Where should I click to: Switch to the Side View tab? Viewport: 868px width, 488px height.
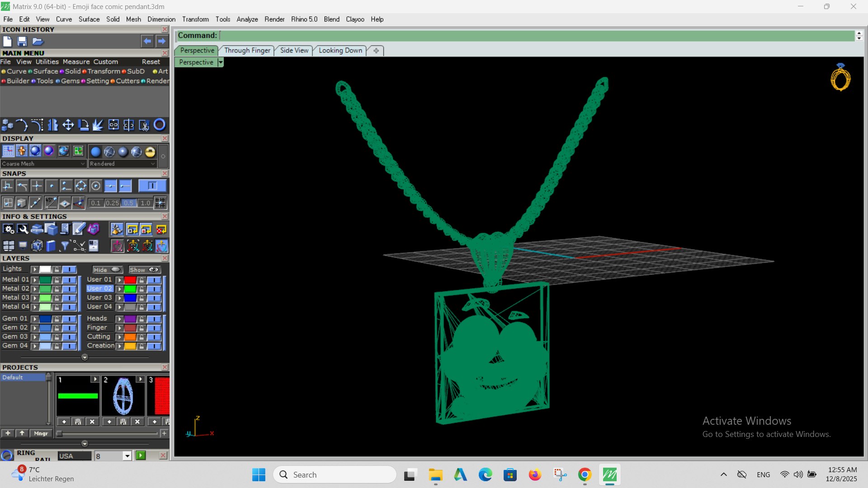point(294,50)
